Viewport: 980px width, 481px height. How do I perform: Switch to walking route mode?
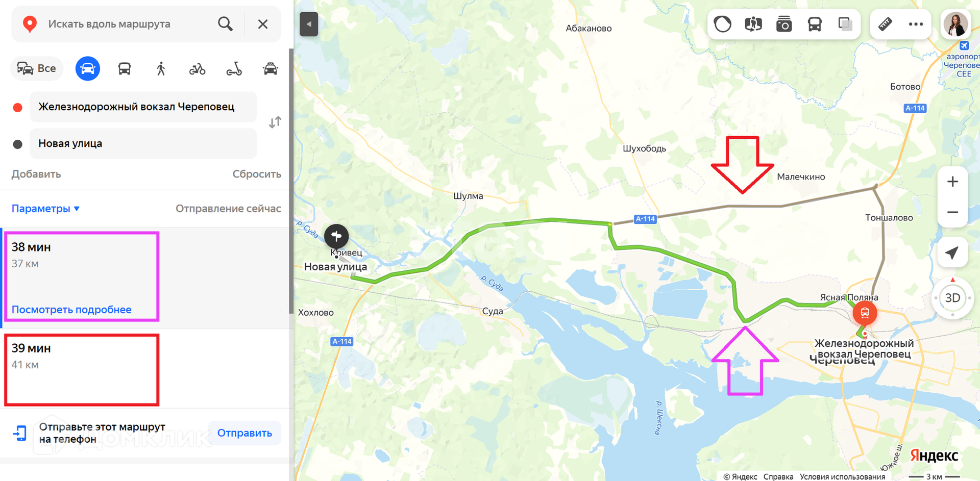pos(161,68)
